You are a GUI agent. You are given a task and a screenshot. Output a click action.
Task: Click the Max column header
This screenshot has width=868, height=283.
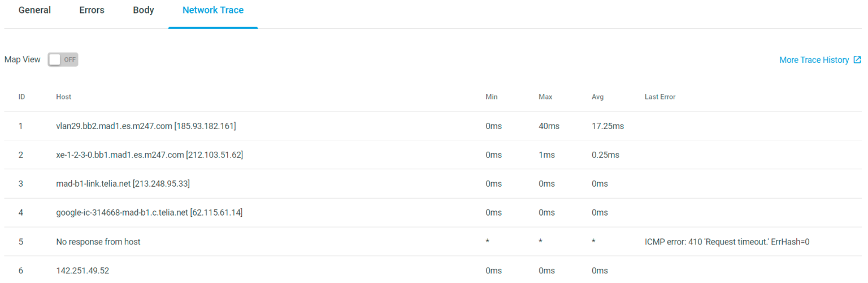(545, 97)
